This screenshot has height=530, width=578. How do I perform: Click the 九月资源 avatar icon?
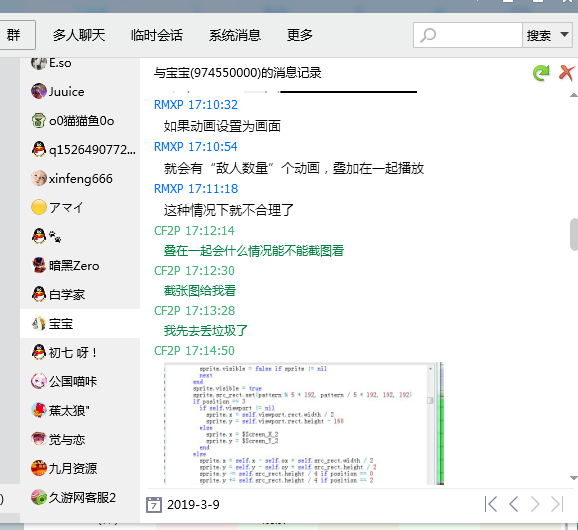tap(39, 468)
